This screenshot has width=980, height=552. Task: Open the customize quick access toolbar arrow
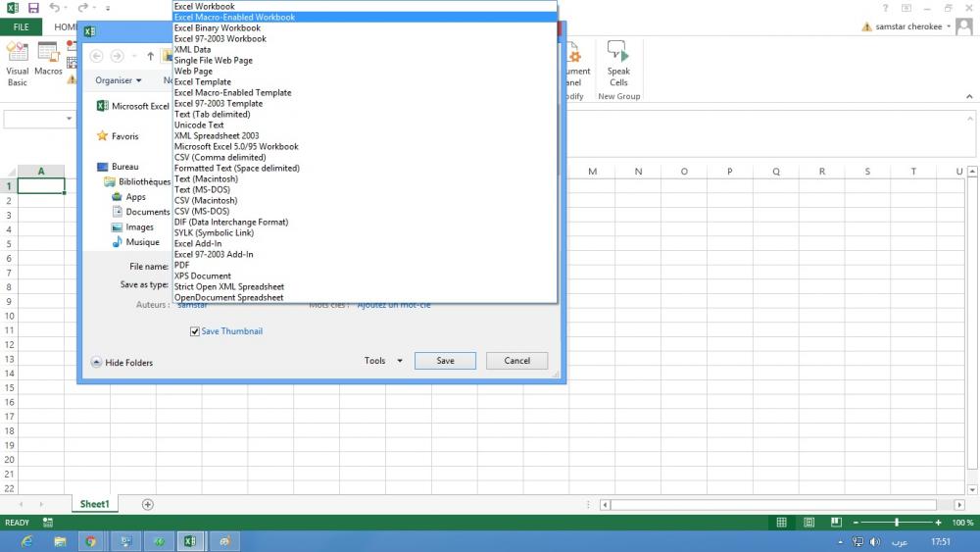(x=108, y=8)
